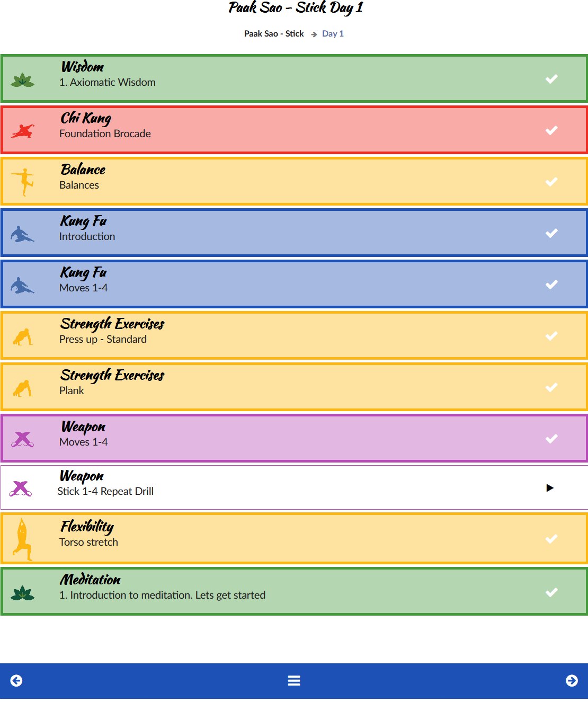Open the Paak Sao - Stick breadcrumb link
The image size is (588, 702).
273,34
